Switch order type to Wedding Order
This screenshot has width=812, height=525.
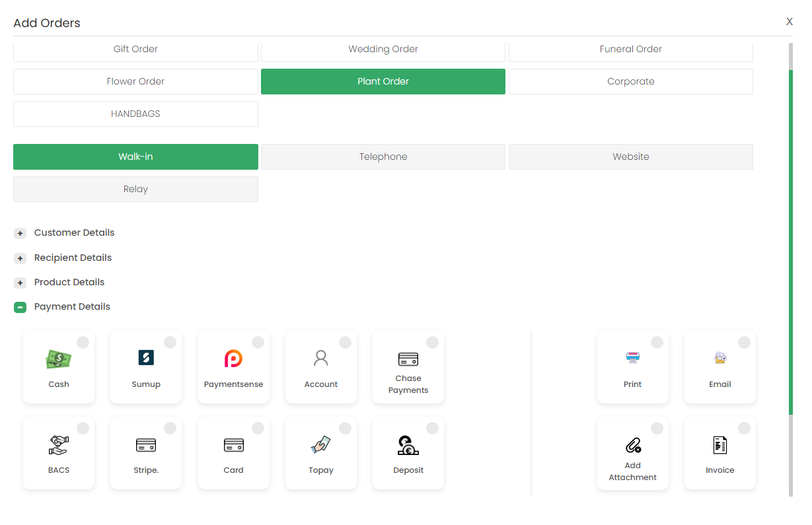coord(383,49)
